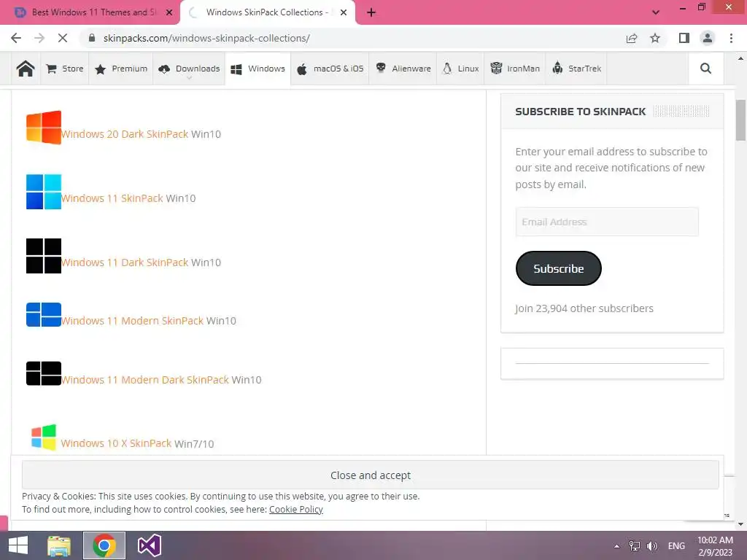Expand the Downloads menu
This screenshot has width=747, height=560.
[x=189, y=69]
